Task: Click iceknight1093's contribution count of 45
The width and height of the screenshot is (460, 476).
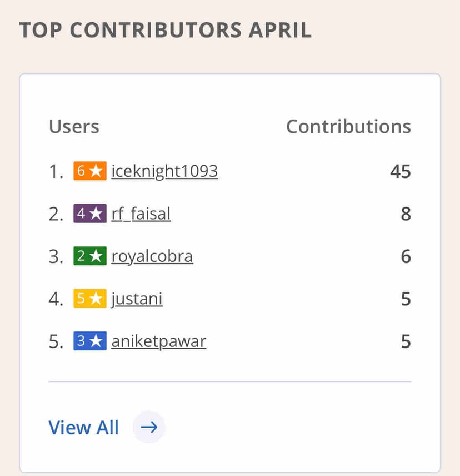Action: (400, 171)
